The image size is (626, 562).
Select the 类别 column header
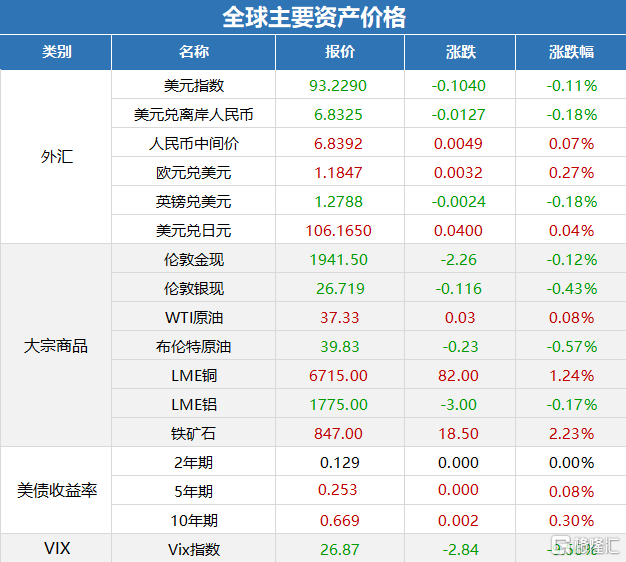56,52
